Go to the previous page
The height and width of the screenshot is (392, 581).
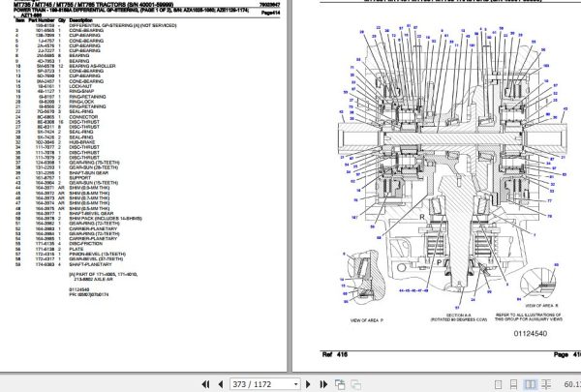pos(221,384)
